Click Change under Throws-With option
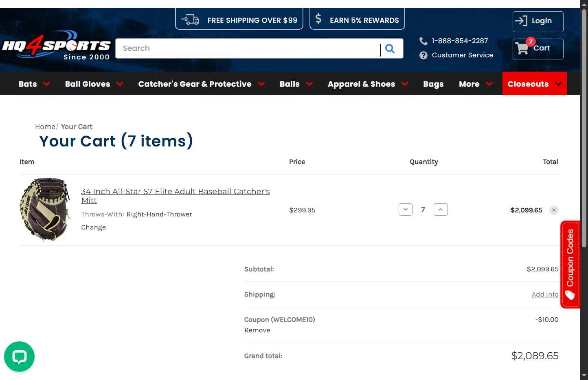Viewport: 588px width, 380px height. [x=93, y=227]
